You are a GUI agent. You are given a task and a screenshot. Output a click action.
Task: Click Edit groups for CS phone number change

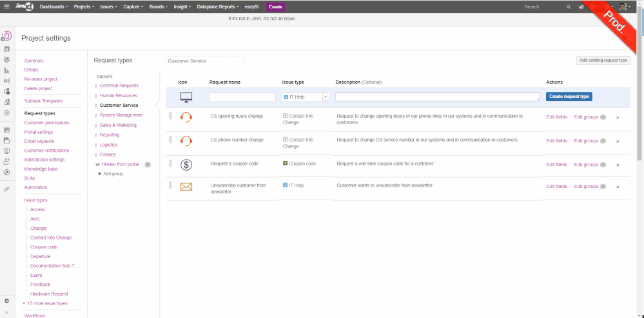[x=586, y=141]
